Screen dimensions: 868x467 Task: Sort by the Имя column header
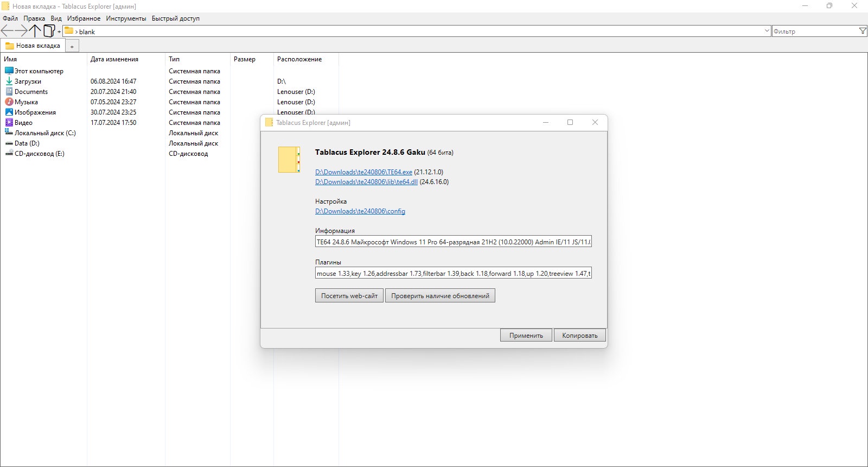point(43,59)
